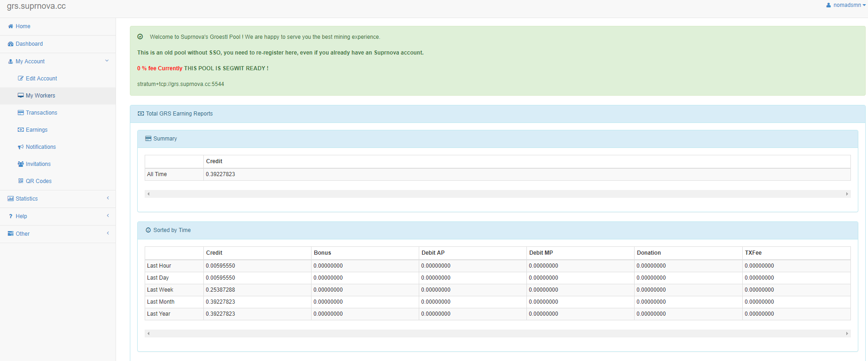Open Edit Account settings
868x361 pixels.
[x=41, y=79]
